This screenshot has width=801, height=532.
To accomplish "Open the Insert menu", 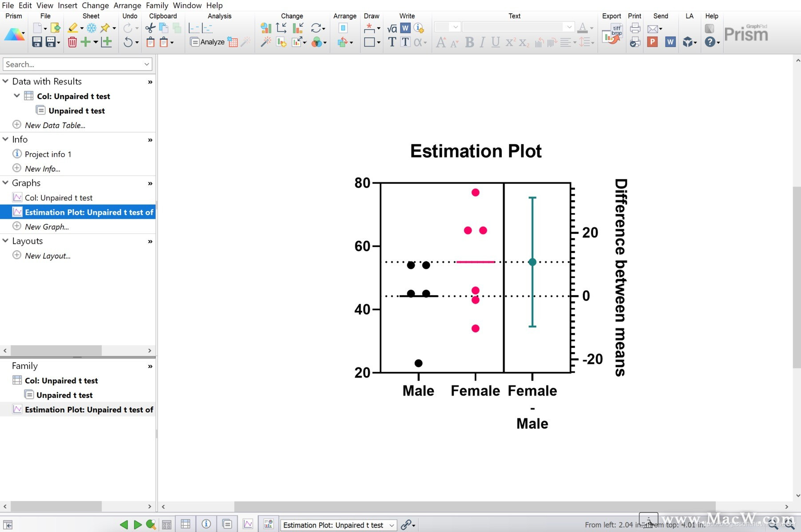I will tap(67, 5).
